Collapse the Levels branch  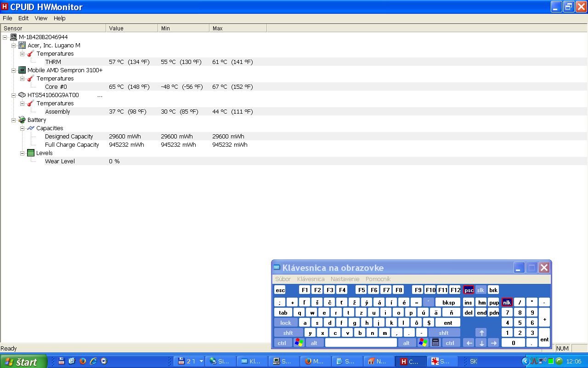[x=22, y=153]
